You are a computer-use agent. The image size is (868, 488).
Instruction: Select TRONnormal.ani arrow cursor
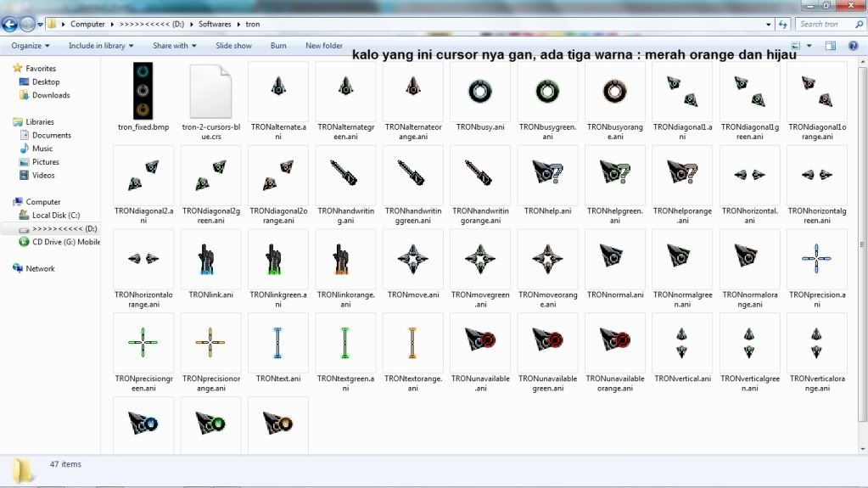tap(615, 259)
